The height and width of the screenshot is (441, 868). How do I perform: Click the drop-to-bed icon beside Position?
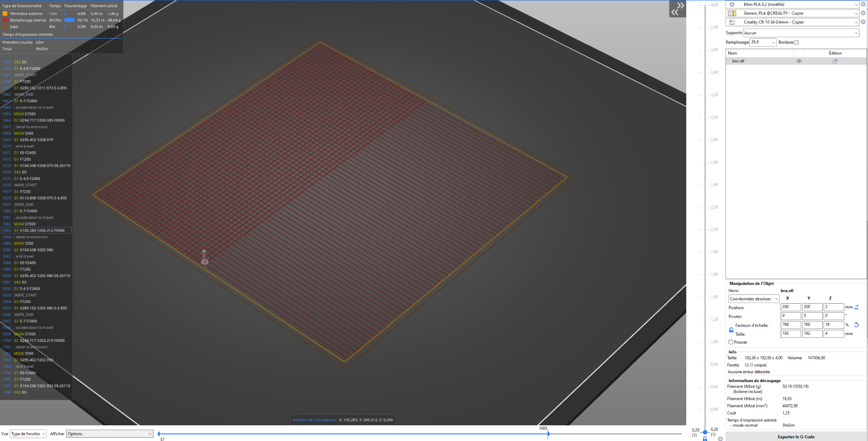click(856, 307)
